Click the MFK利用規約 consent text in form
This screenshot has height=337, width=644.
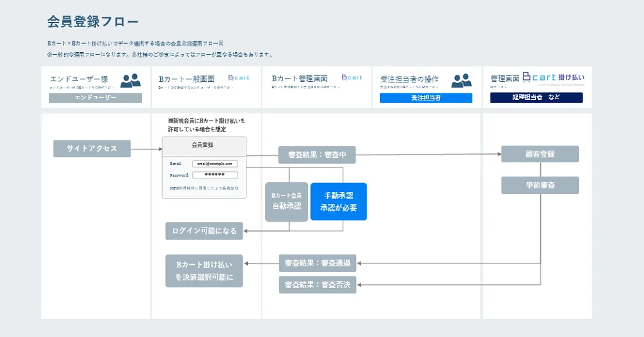pos(204,188)
